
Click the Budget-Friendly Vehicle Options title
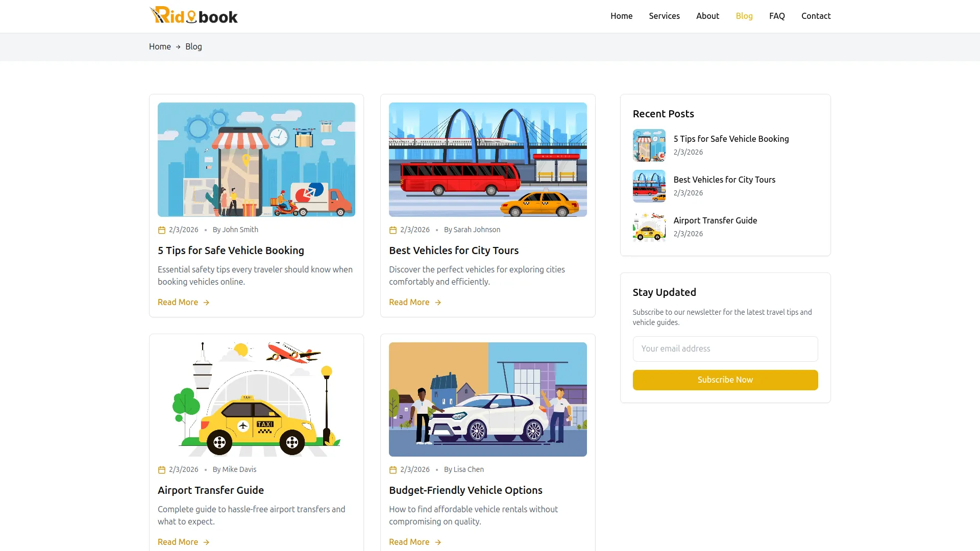[x=465, y=490]
